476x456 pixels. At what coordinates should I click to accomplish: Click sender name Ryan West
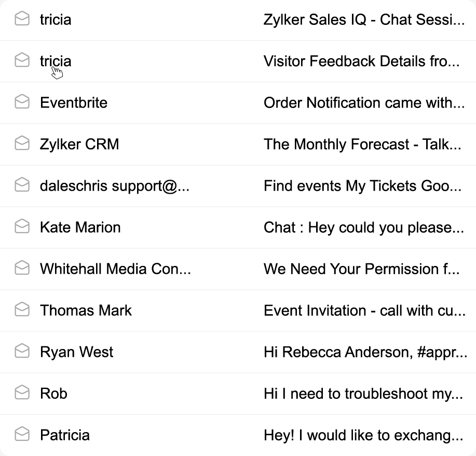click(76, 352)
